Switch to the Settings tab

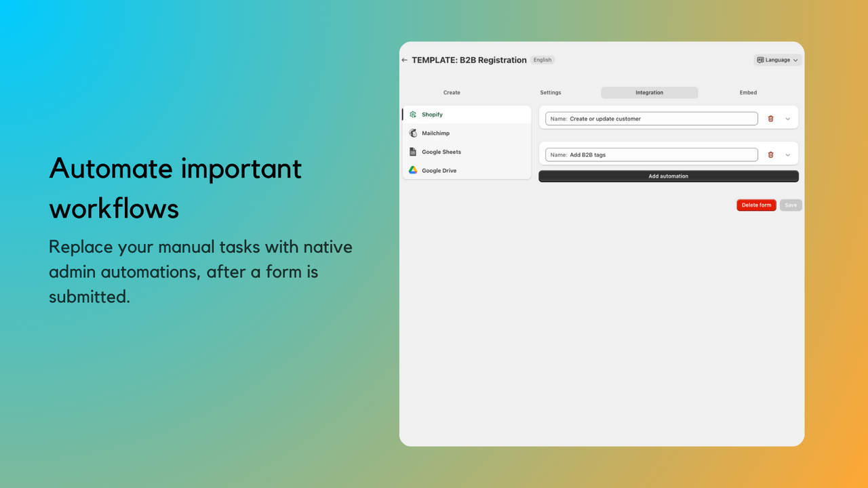551,93
